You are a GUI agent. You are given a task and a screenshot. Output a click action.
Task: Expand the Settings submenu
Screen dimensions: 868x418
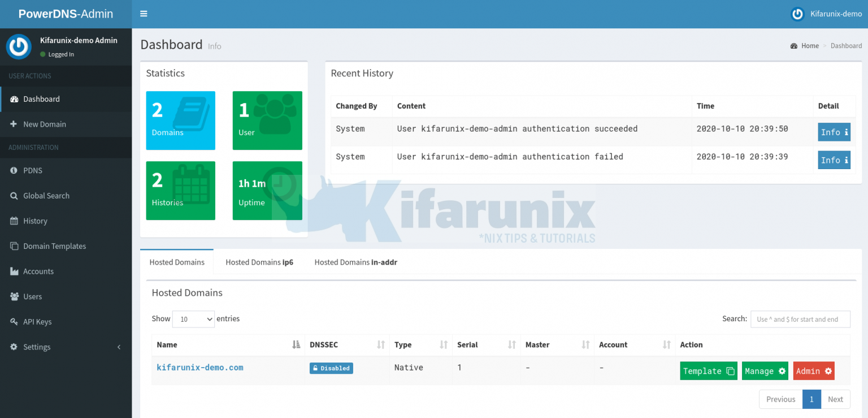point(37,347)
